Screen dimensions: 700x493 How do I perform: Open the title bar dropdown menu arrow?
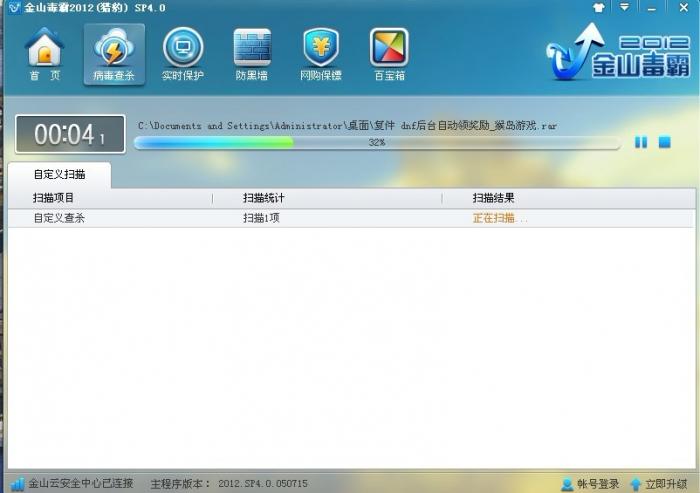click(624, 7)
